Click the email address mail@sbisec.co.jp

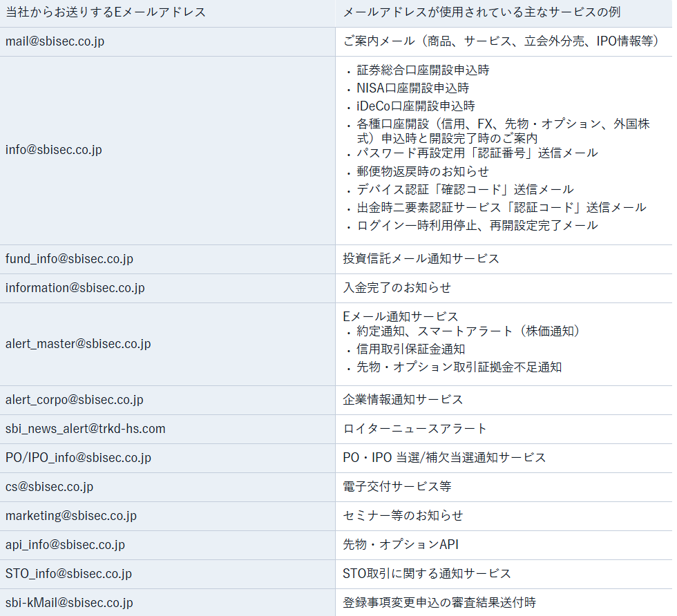tap(55, 41)
